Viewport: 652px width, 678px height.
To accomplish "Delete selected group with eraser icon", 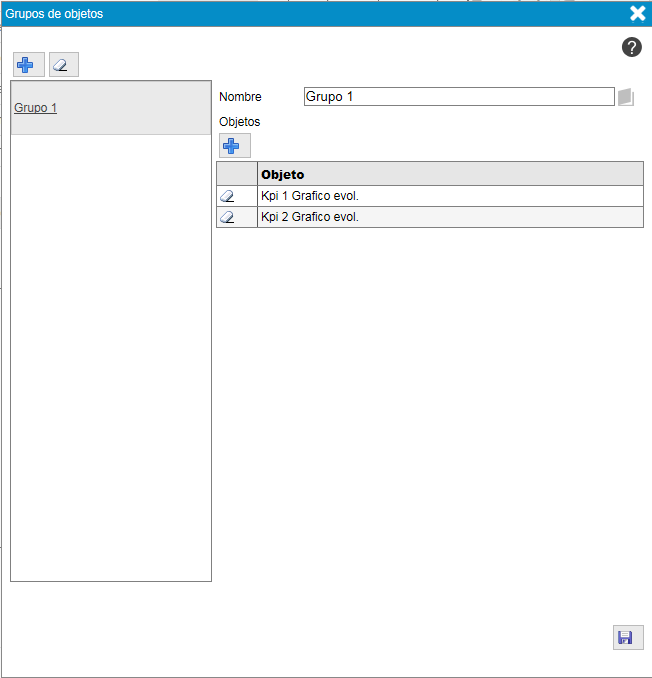I will (62, 65).
